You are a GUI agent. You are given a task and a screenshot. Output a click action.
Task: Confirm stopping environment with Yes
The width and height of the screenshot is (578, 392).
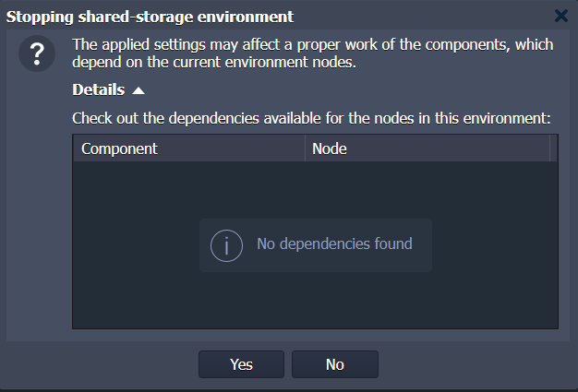click(x=241, y=364)
